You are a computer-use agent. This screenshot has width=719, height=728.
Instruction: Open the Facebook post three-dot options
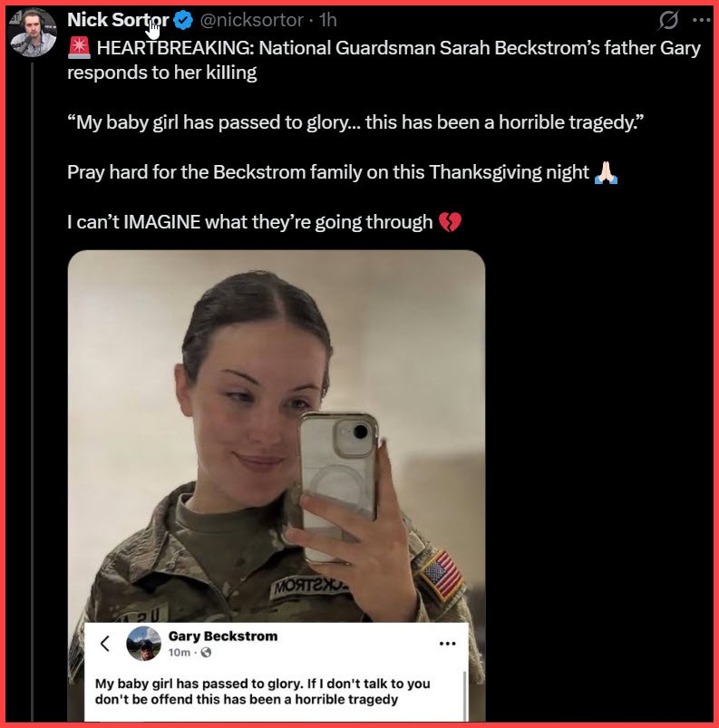tap(447, 644)
